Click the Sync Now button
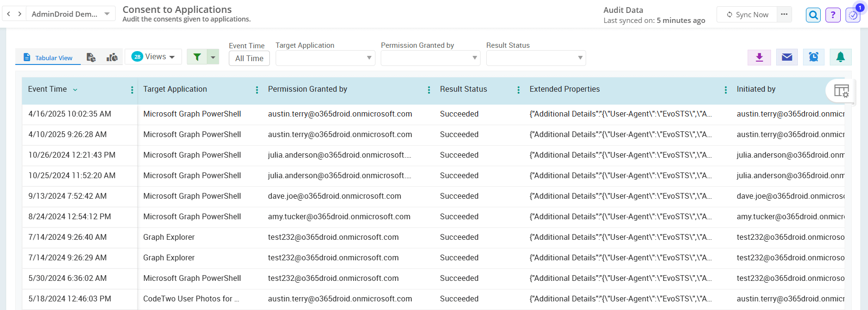The height and width of the screenshot is (310, 868). [x=747, y=14]
